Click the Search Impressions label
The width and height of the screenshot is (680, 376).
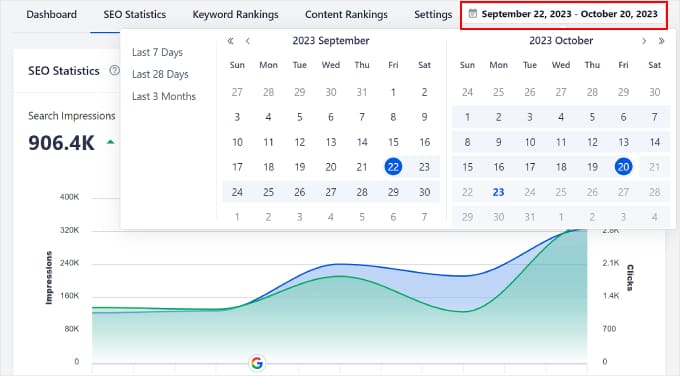[72, 116]
